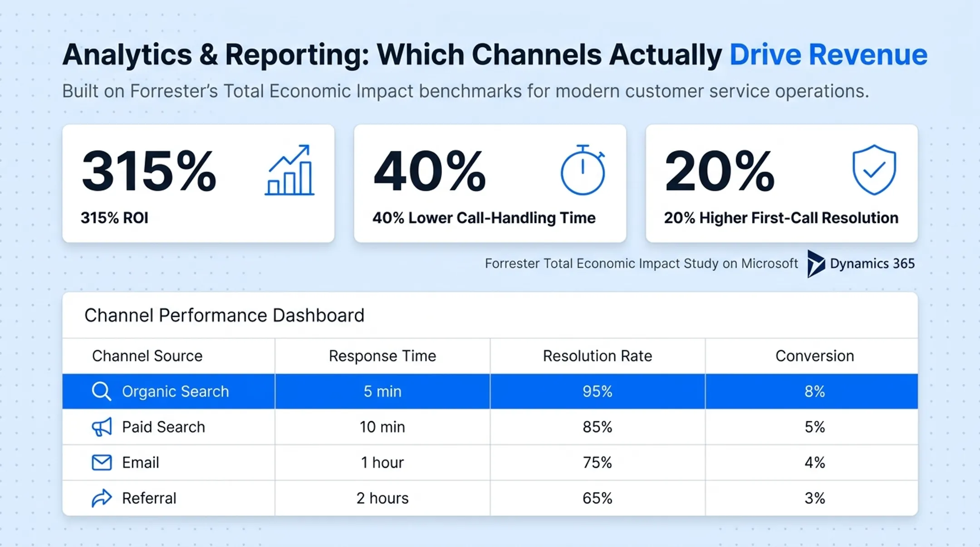Select the Email row label
The height and width of the screenshot is (547, 980).
pos(141,463)
